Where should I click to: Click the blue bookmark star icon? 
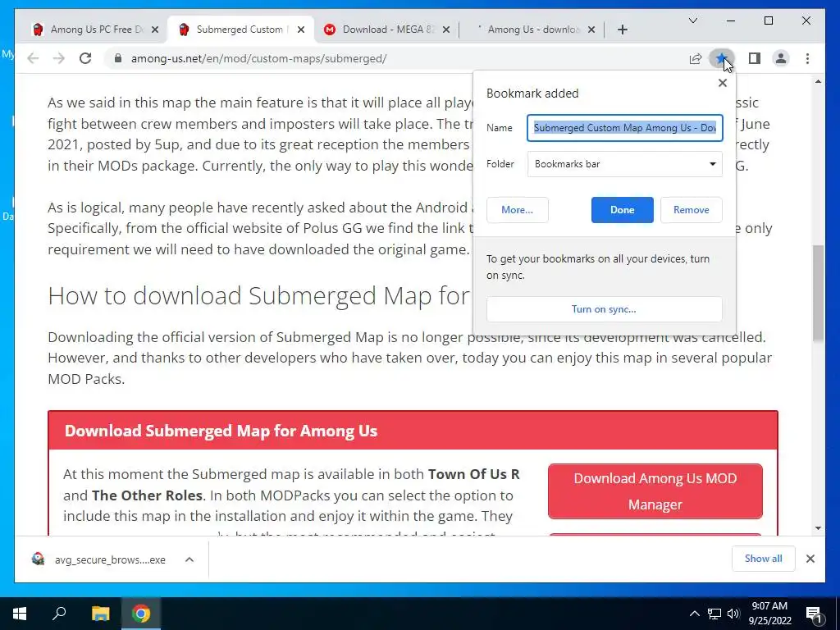722,58
